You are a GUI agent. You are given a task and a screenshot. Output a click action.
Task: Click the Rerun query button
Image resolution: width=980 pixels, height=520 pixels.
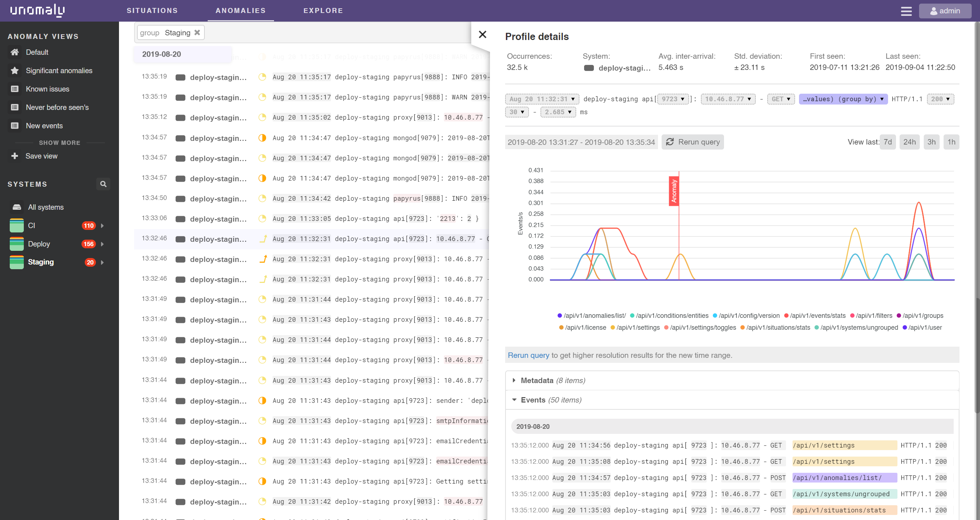(692, 142)
